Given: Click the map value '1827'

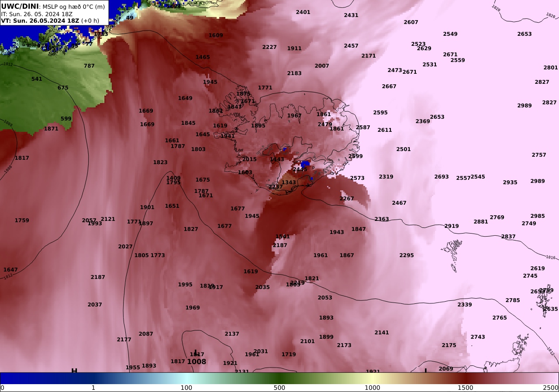Looking at the screenshot, I should tap(191, 229).
